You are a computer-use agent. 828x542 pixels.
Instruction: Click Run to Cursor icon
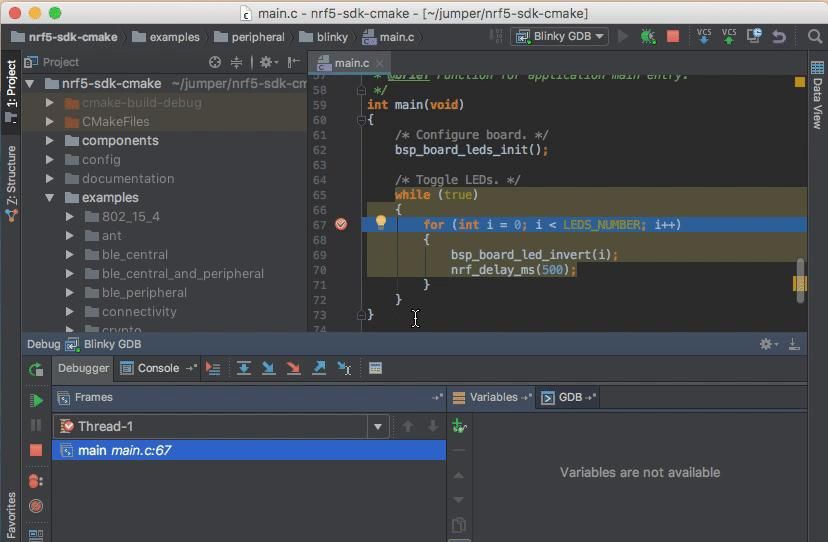pos(344,368)
